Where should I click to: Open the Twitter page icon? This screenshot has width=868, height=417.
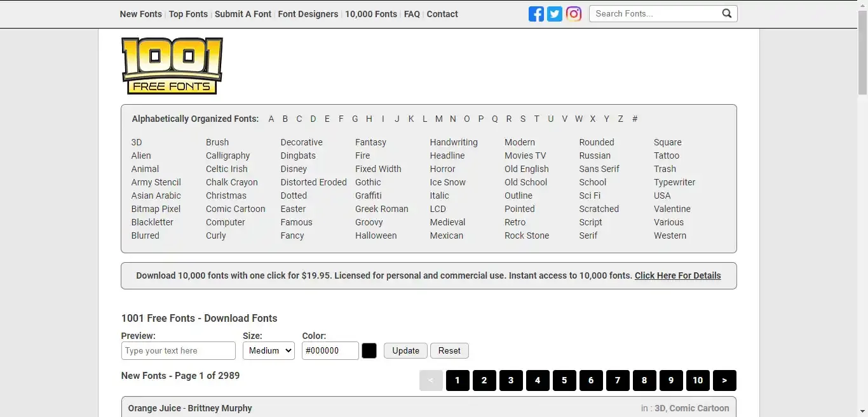tap(555, 14)
